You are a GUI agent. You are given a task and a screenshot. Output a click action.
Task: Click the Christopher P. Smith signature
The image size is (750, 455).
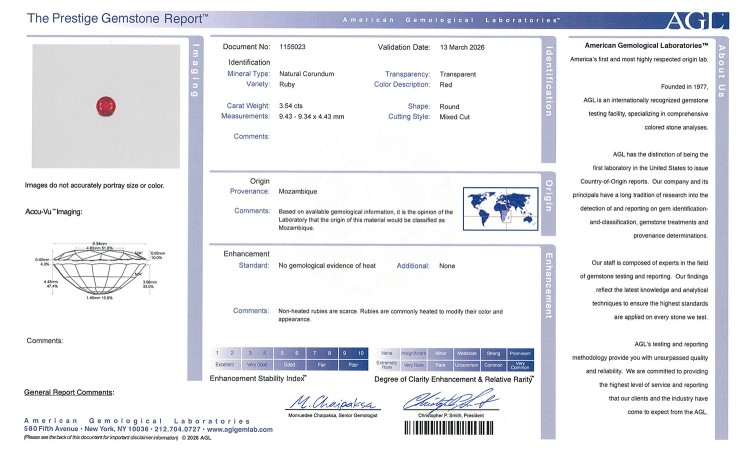(451, 400)
